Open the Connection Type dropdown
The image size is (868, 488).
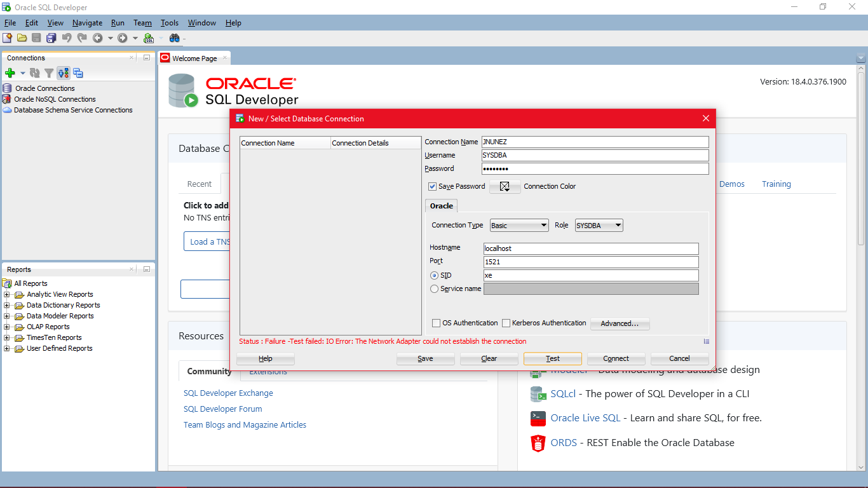tap(519, 225)
